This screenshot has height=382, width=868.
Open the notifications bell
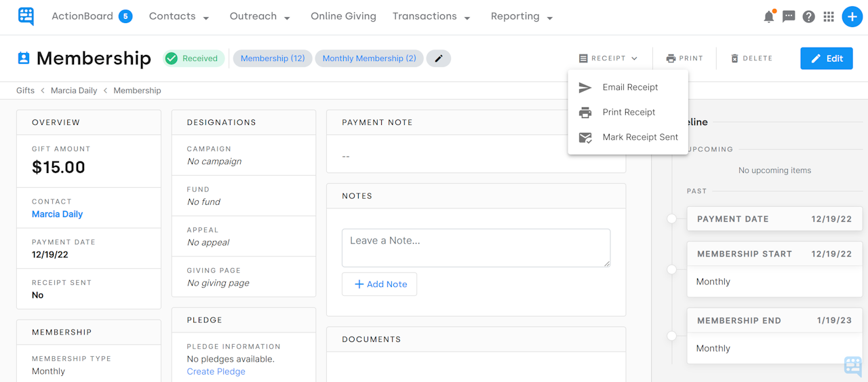coord(769,16)
